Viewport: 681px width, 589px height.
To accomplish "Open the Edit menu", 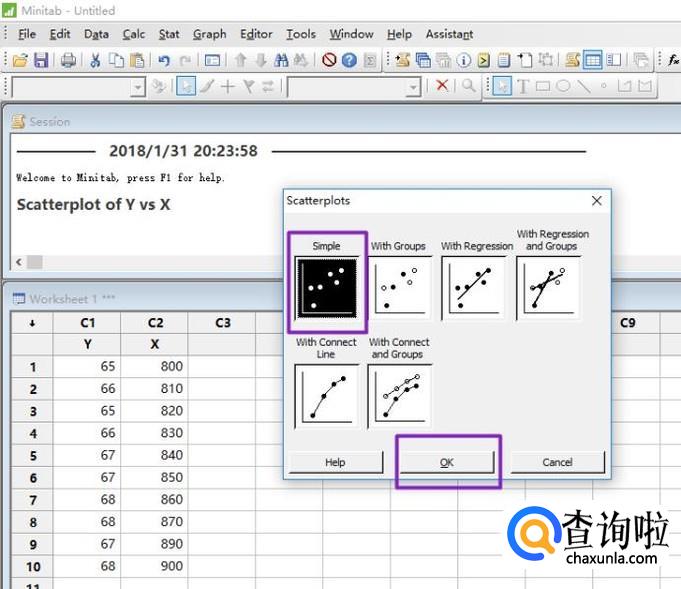I will (x=60, y=34).
